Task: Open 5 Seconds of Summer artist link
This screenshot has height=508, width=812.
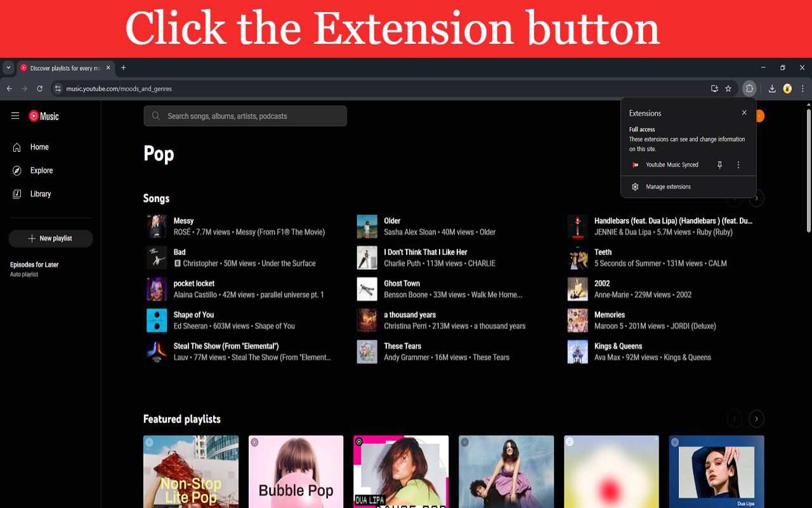Action: point(627,263)
